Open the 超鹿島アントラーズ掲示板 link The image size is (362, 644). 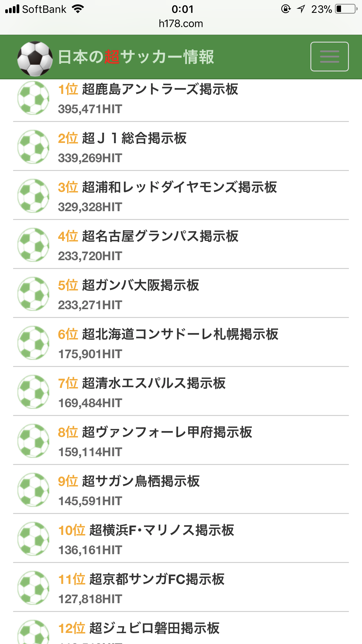160,89
